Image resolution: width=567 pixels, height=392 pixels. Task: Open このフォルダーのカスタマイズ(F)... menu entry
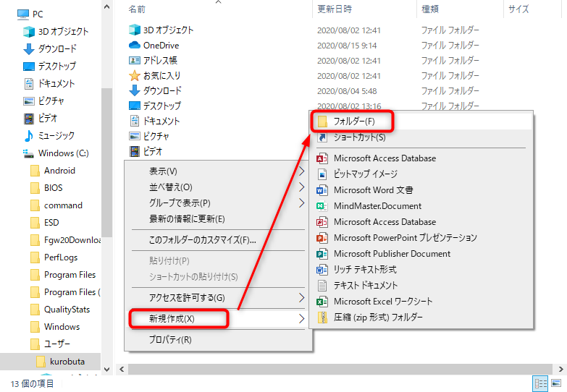218,240
